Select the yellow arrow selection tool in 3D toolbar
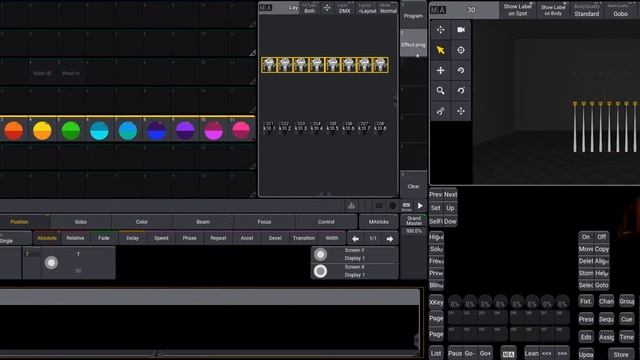Viewport: 640px width, 360px height. pyautogui.click(x=440, y=50)
